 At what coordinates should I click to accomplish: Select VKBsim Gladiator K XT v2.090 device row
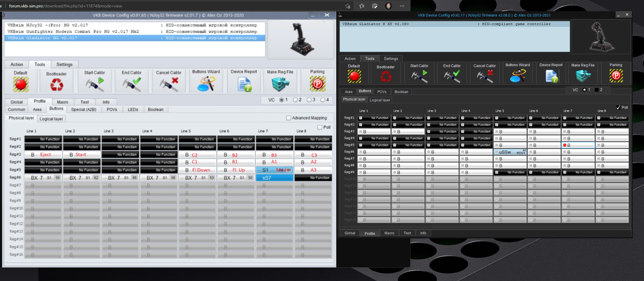click(454, 24)
